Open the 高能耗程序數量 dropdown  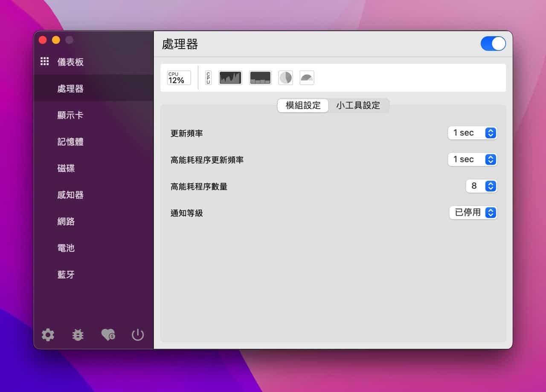pos(482,186)
